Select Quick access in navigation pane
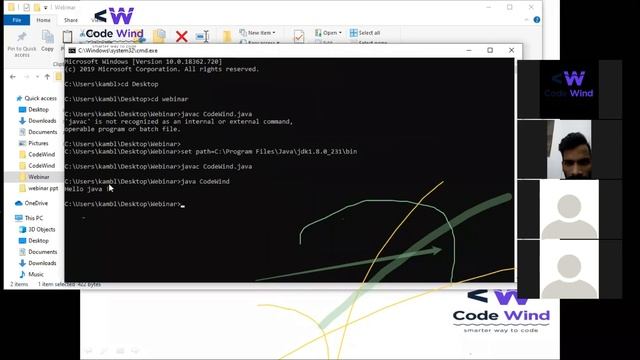 coord(36,98)
